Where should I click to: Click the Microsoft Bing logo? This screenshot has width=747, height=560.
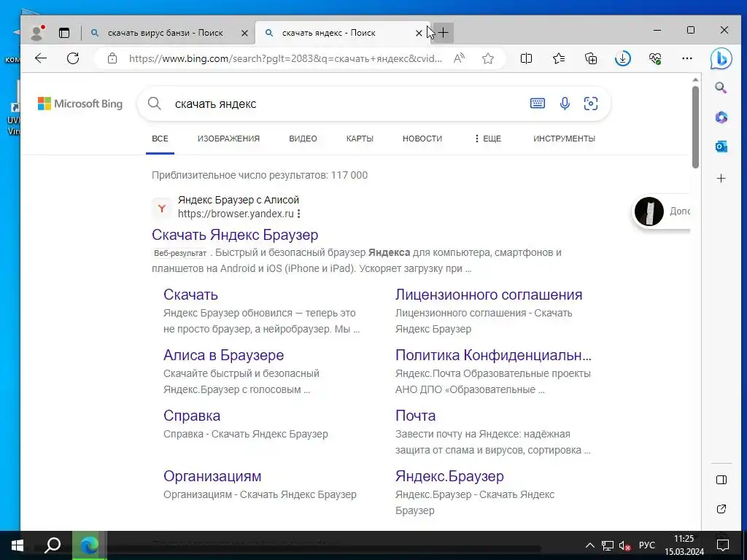point(80,104)
